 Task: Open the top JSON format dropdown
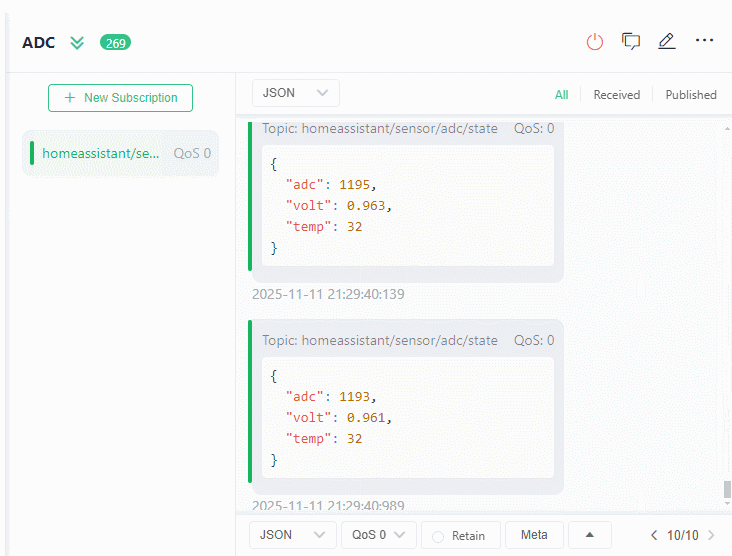point(296,93)
